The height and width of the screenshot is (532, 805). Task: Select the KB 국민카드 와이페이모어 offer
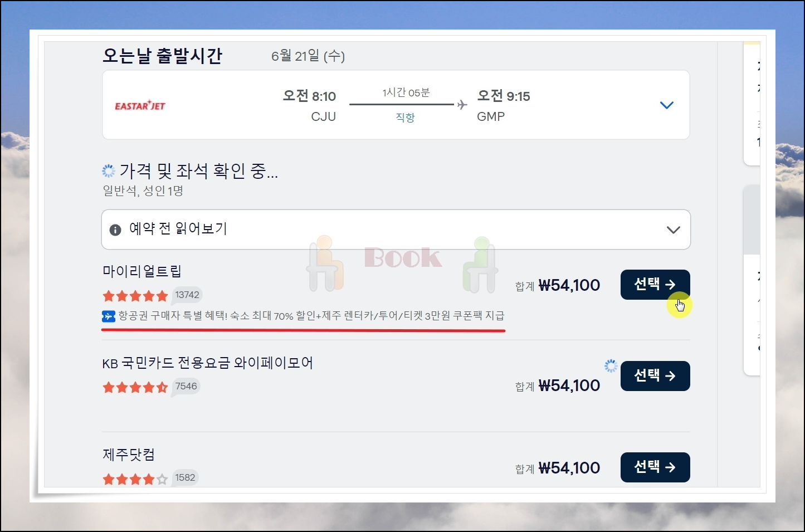[655, 376]
